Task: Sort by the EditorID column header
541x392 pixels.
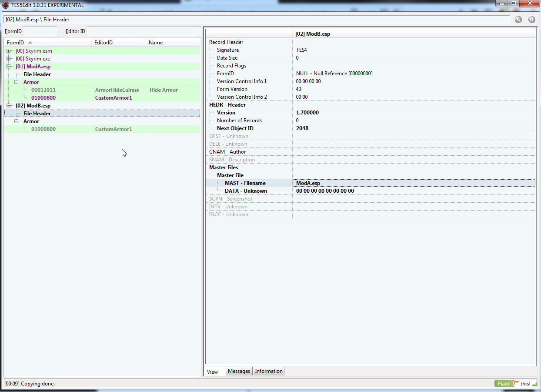Action: (x=119, y=43)
